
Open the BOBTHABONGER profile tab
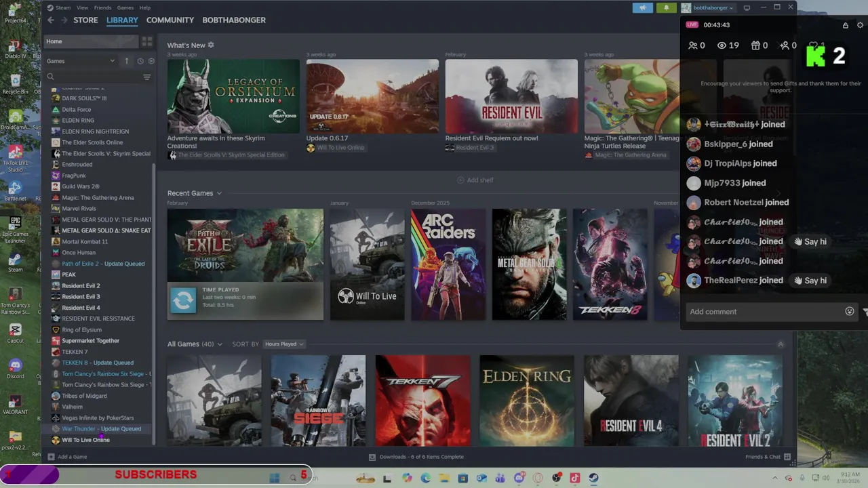tap(234, 20)
